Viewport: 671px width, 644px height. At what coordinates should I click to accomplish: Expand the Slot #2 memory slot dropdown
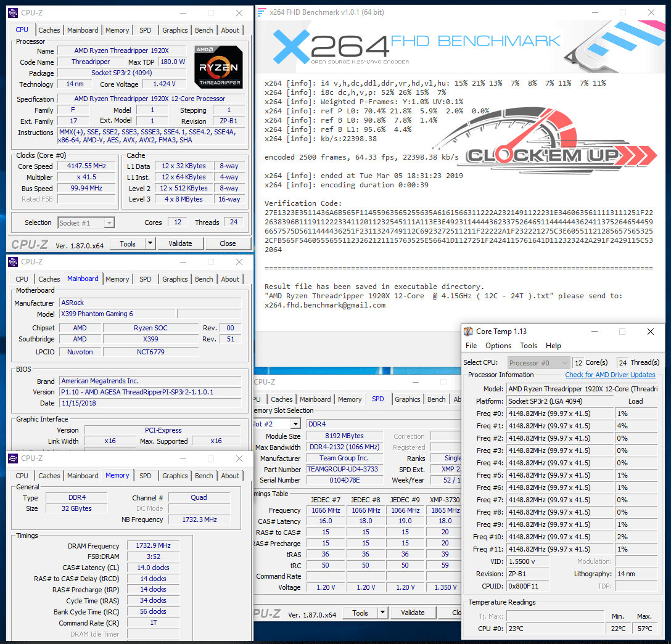pos(295,424)
